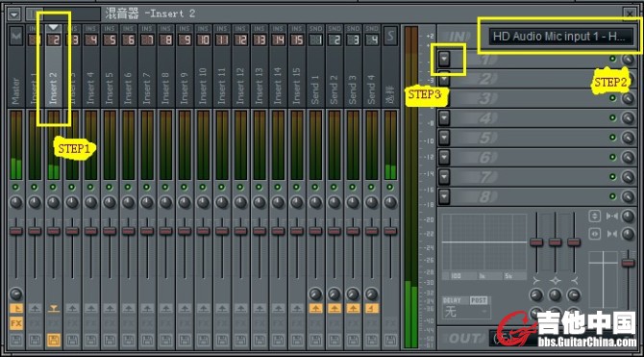Click the Insert 4 send-routing arrow icon
The width and height of the screenshot is (644, 357).
point(90,309)
